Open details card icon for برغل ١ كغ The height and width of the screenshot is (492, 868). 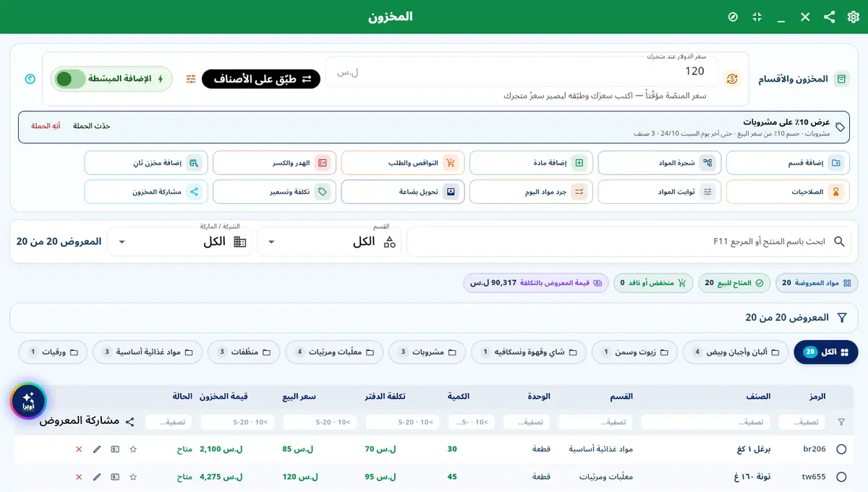115,449
